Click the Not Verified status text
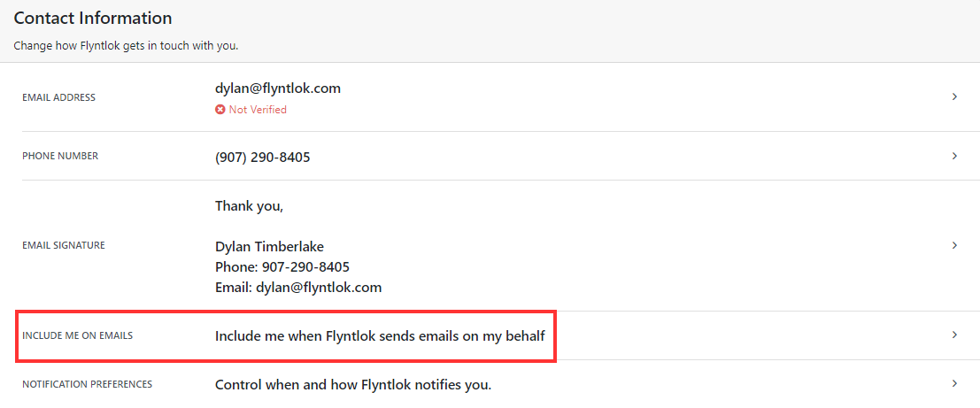The height and width of the screenshot is (408, 980). (258, 110)
